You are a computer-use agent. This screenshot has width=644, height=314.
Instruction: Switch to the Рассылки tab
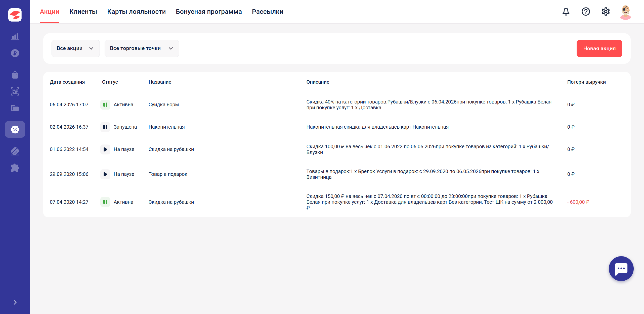tap(268, 12)
